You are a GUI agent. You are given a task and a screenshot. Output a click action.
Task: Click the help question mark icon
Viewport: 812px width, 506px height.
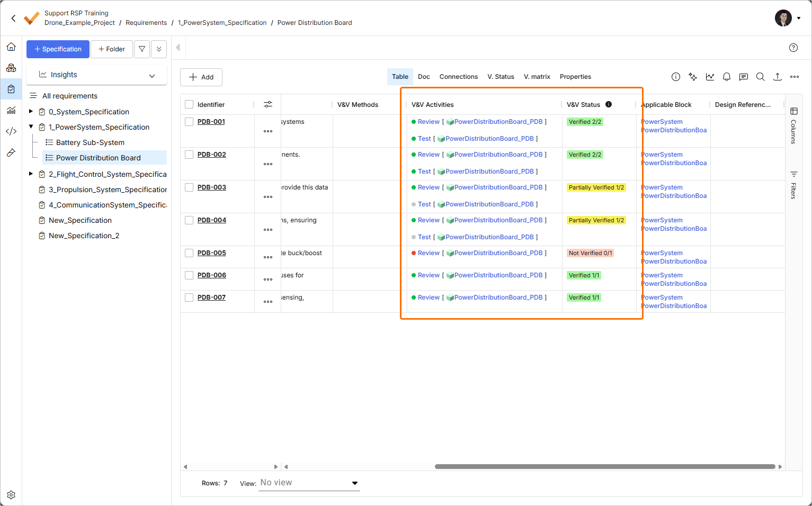coord(793,48)
